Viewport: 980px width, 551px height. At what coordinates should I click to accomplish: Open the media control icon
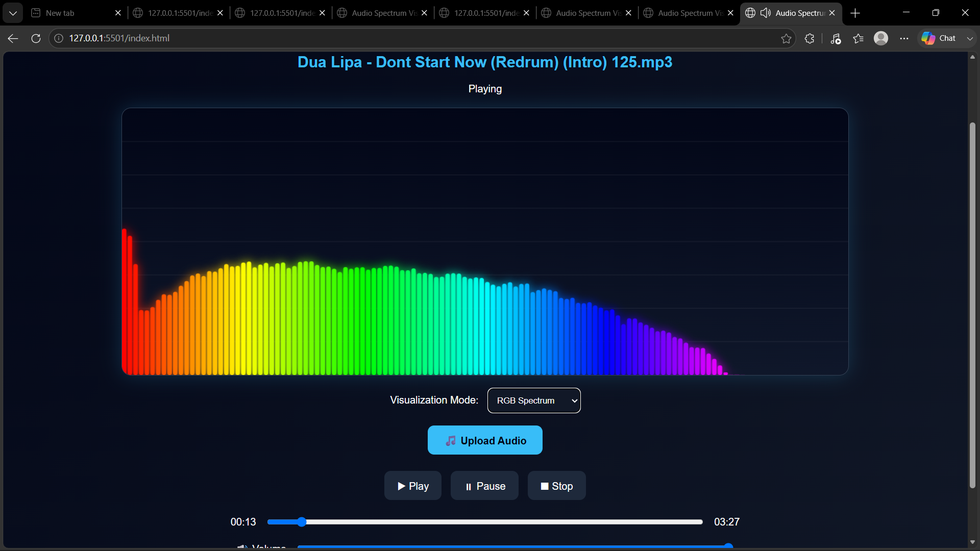pos(836,38)
